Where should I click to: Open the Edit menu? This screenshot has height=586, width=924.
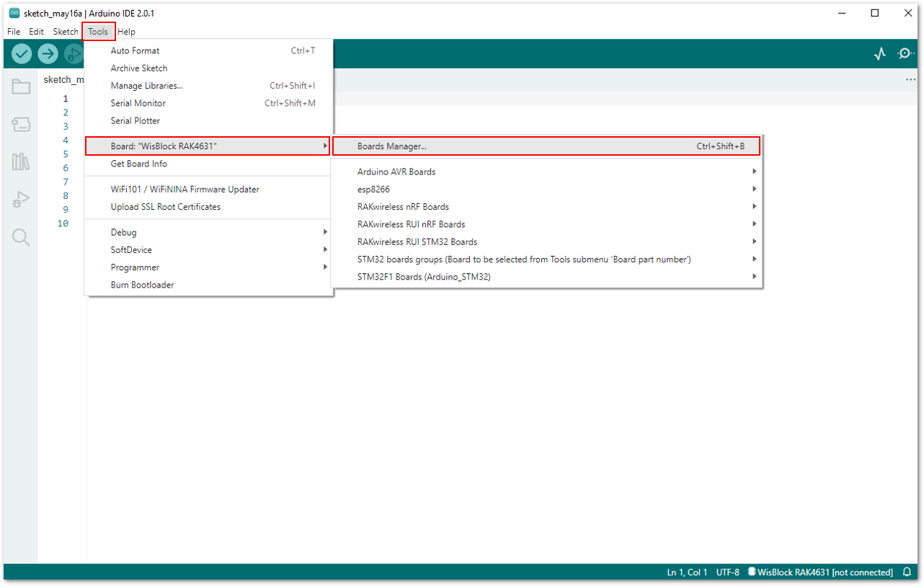[36, 32]
